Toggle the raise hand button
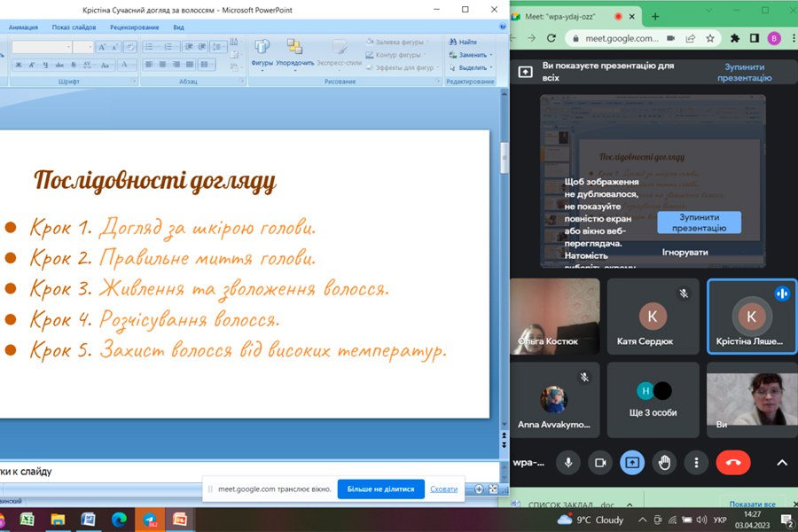The image size is (798, 532). click(664, 462)
